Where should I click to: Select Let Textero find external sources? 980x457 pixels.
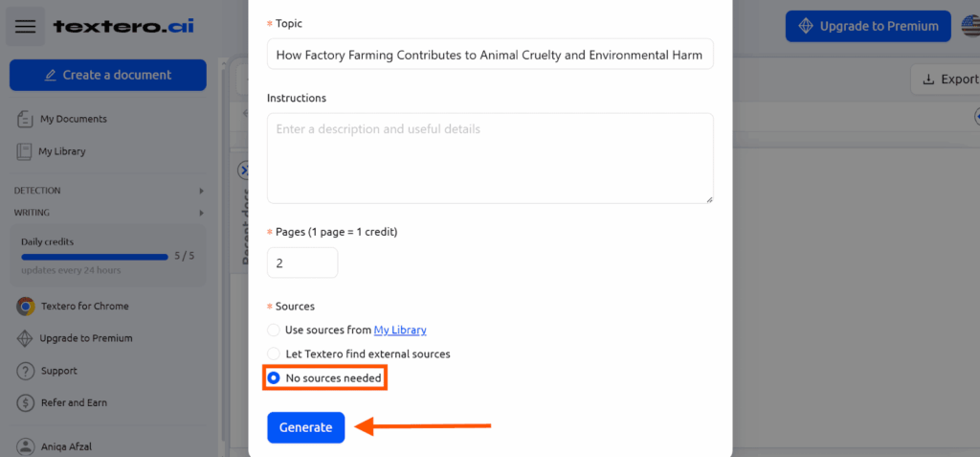pos(273,354)
